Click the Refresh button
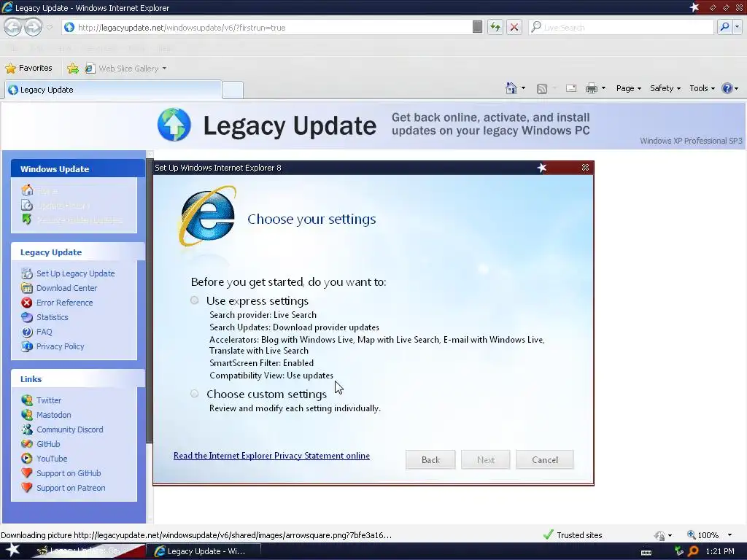 pos(495,27)
